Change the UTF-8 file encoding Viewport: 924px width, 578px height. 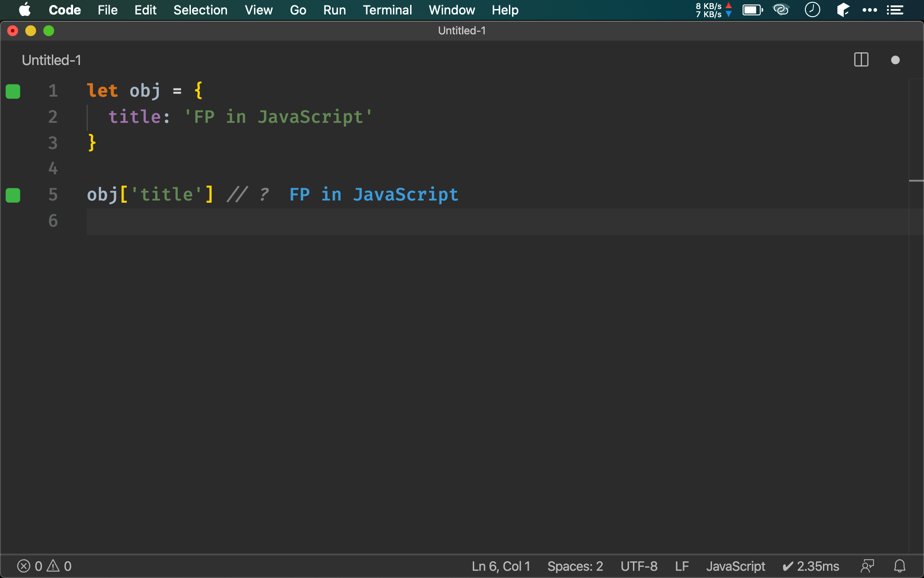pyautogui.click(x=639, y=566)
